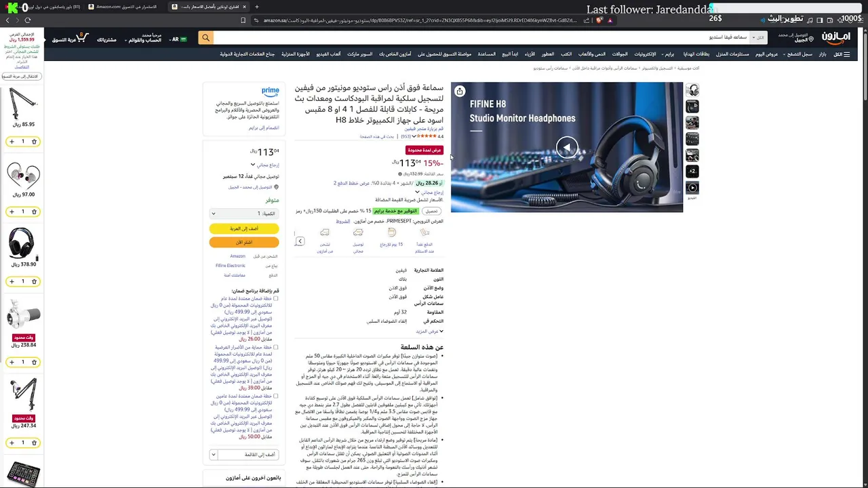Viewport: 868px width, 488px height.
Task: Open the Video Games nav item
Action: coord(328,54)
